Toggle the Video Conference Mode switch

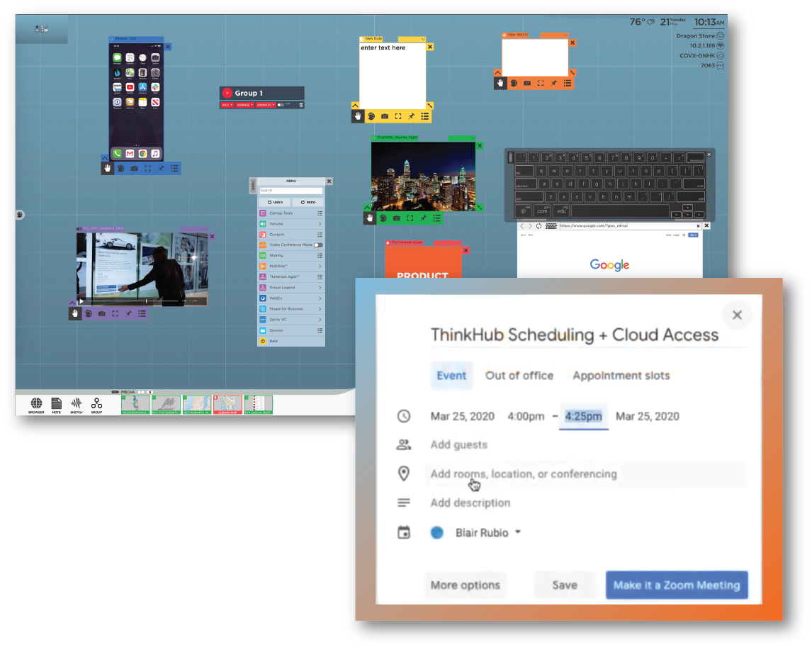click(x=318, y=245)
